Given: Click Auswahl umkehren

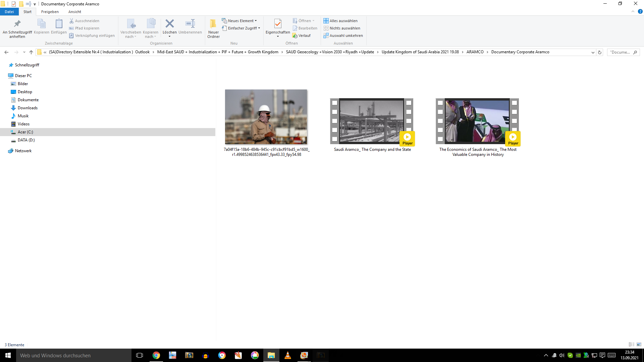Looking at the screenshot, I should pyautogui.click(x=343, y=36).
